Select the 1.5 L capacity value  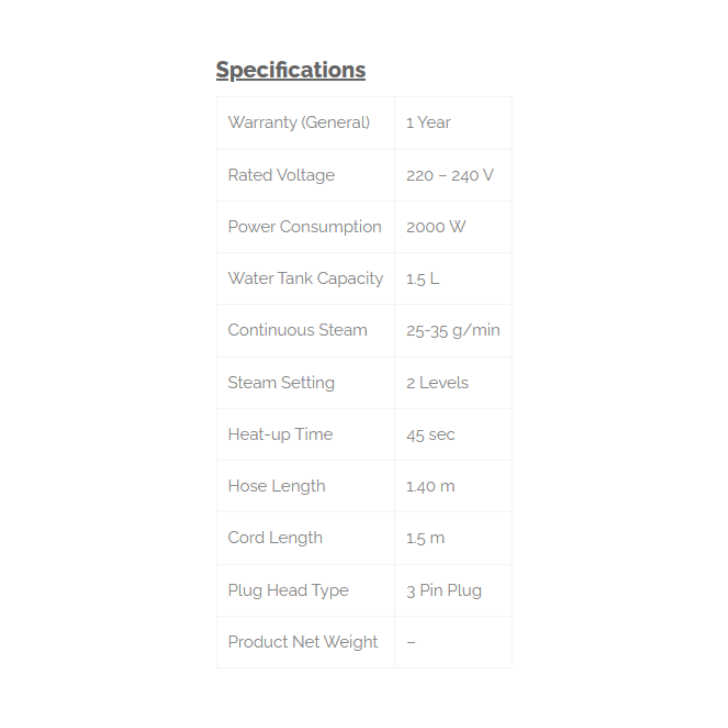click(422, 279)
